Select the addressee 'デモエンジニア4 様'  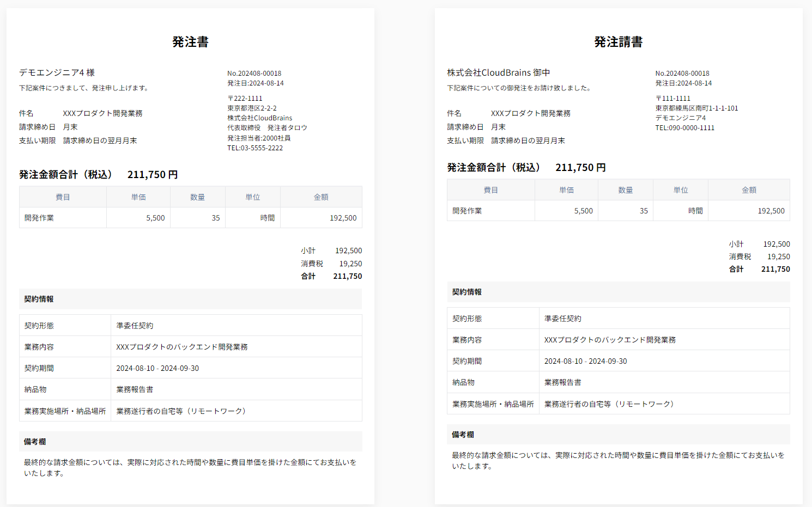[x=57, y=72]
